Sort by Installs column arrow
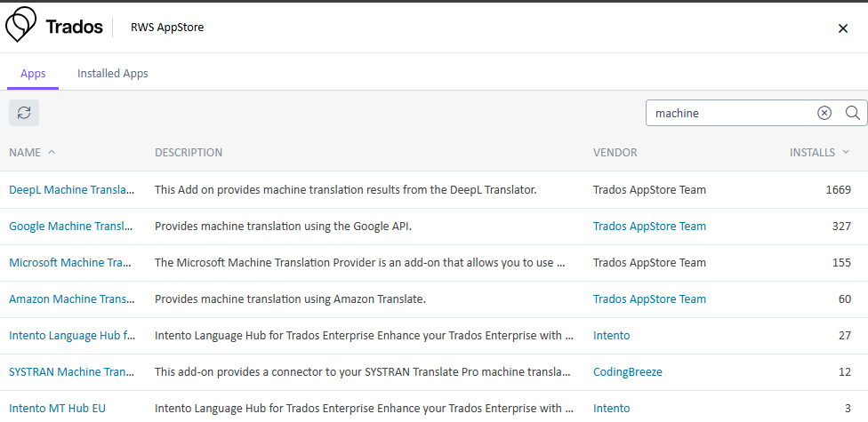 coord(845,152)
